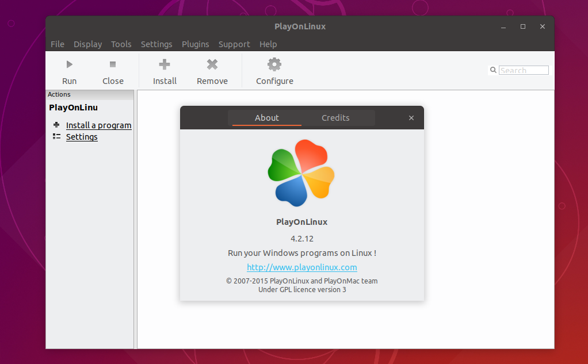Close the PlayOnLinux main window
The image size is (588, 364).
(542, 26)
